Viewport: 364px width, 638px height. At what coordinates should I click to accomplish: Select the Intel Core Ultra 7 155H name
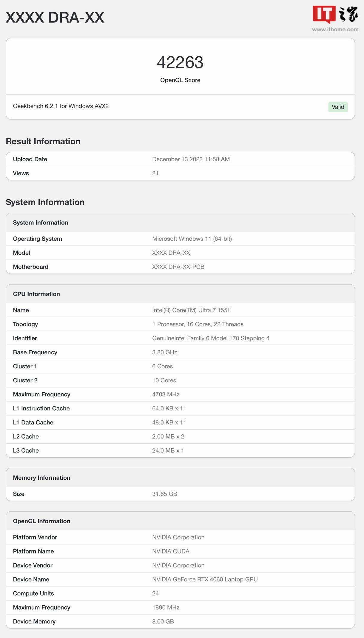coord(192,310)
